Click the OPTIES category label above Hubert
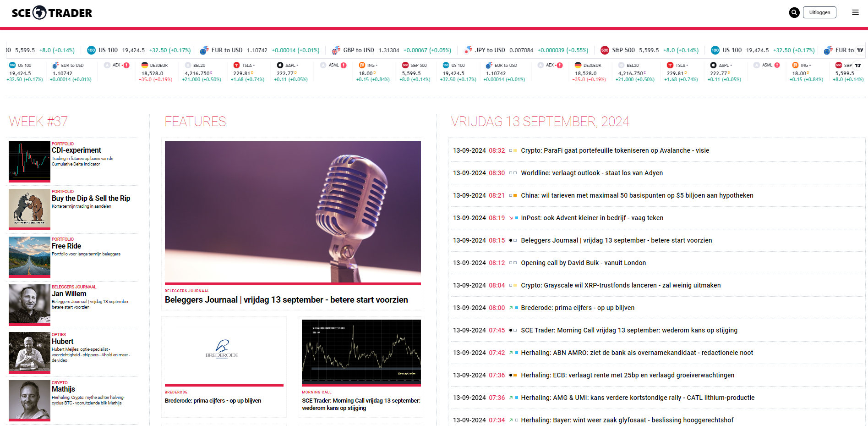This screenshot has height=426, width=868. 59,335
